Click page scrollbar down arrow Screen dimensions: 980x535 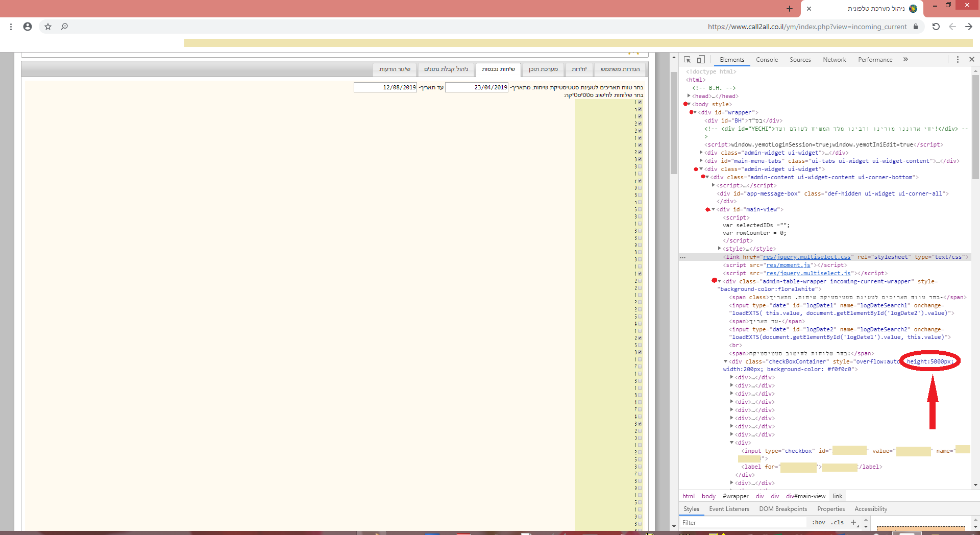pos(674,526)
